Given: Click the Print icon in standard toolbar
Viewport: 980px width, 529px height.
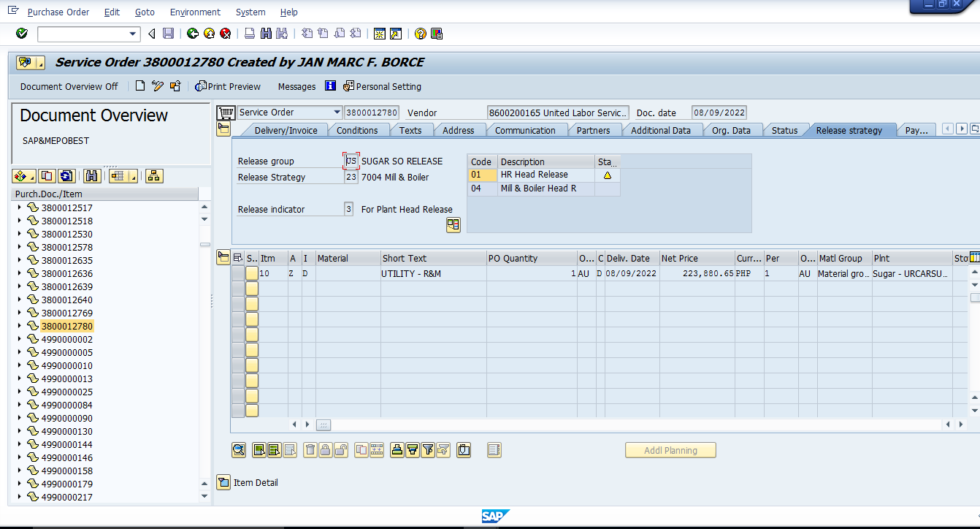Looking at the screenshot, I should [250, 34].
